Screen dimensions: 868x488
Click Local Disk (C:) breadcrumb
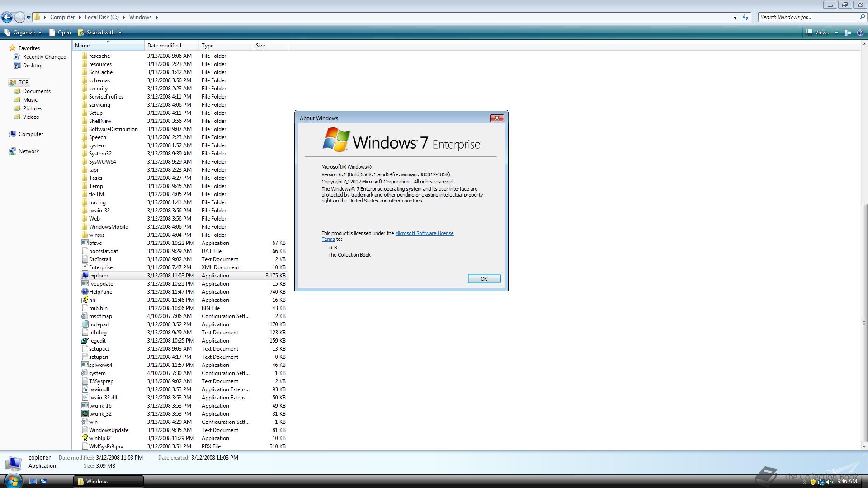pos(102,17)
